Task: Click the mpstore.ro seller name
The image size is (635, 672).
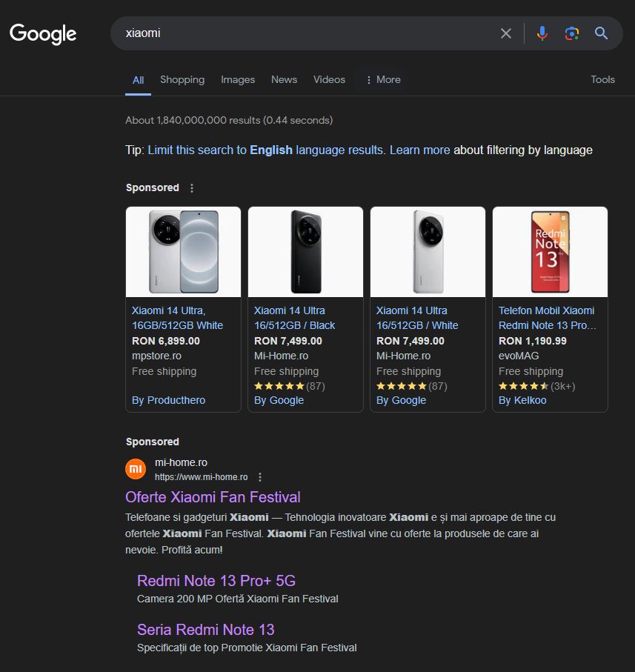Action: pos(156,356)
